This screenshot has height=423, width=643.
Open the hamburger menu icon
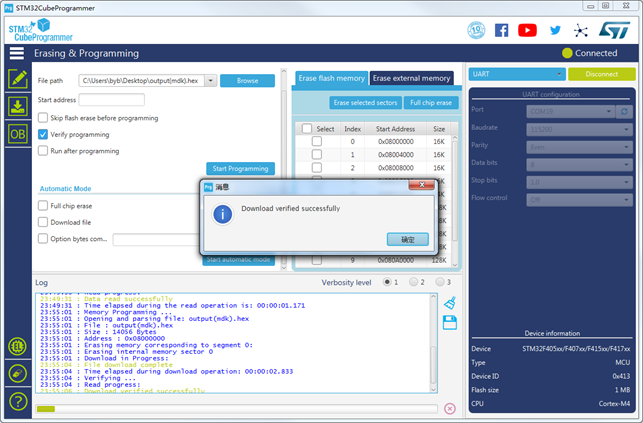click(17, 53)
